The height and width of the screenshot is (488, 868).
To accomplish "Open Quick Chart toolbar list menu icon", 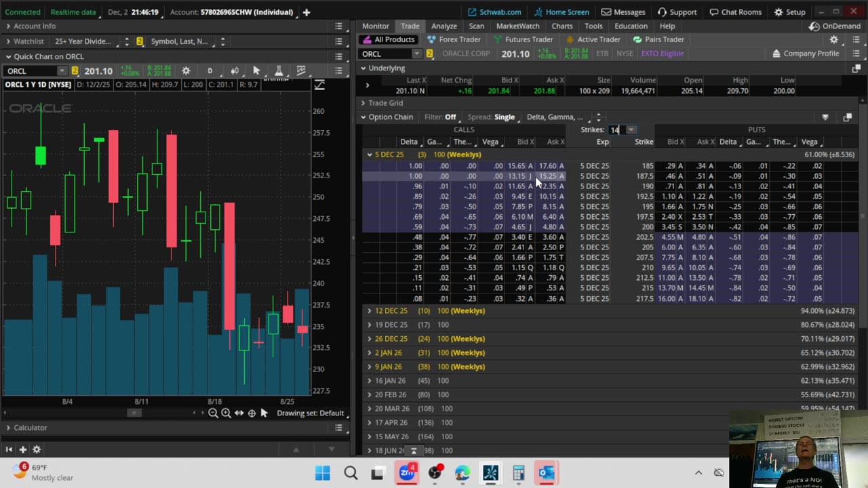I will (338, 70).
